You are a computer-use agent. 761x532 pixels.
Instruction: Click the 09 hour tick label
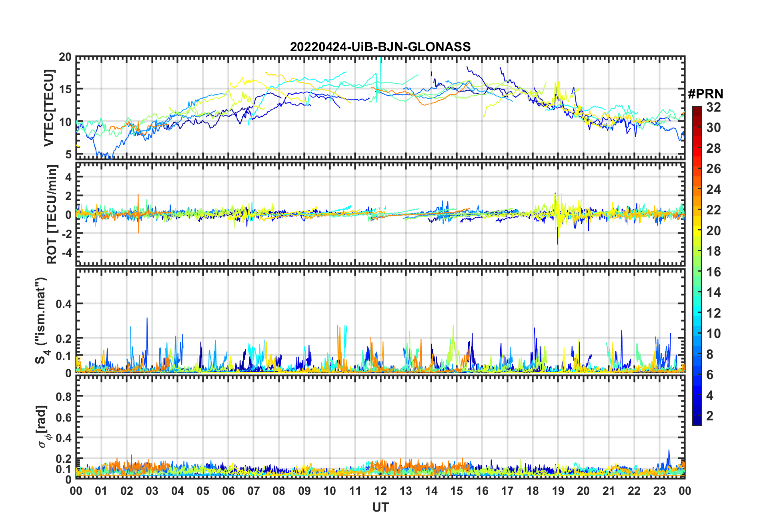(304, 491)
